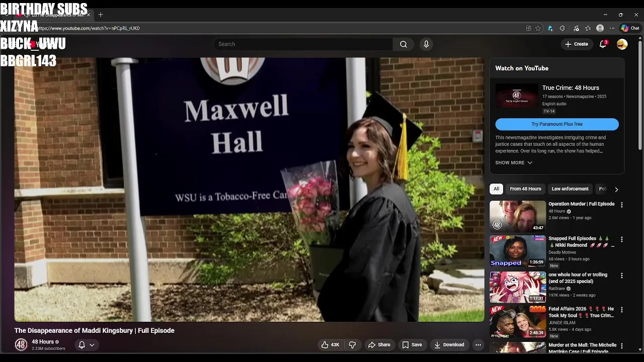Open the browser profile avatar
This screenshot has height=362, width=644.
600,28
